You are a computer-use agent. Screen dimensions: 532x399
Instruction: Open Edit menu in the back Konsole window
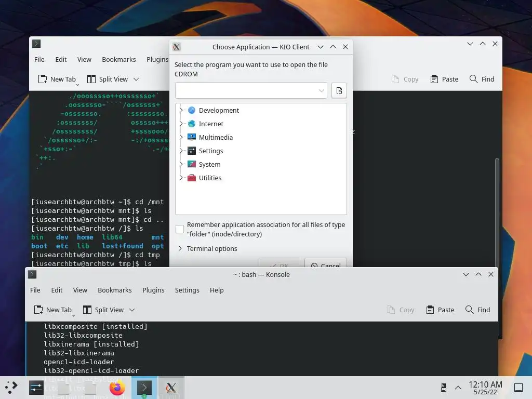61,59
